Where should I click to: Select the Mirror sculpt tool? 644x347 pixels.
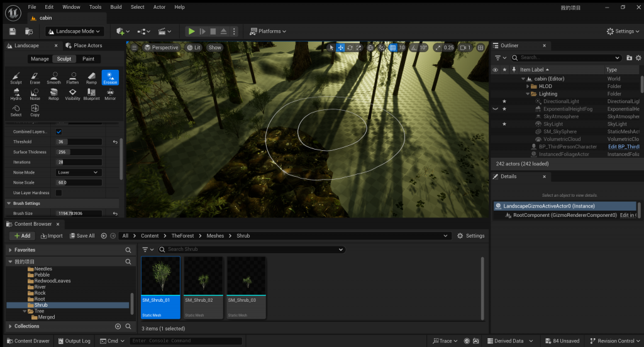(x=110, y=94)
